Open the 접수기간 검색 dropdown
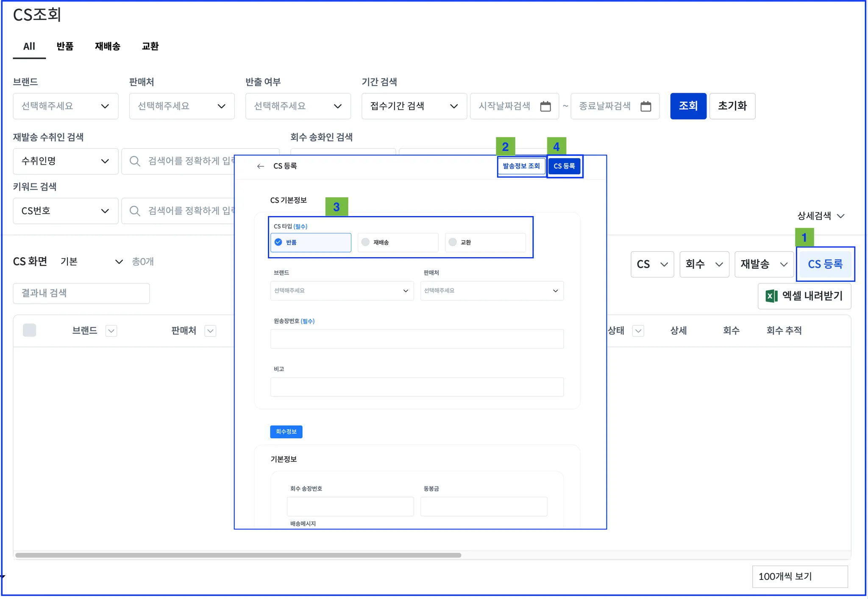This screenshot has width=868, height=599. pyautogui.click(x=414, y=106)
